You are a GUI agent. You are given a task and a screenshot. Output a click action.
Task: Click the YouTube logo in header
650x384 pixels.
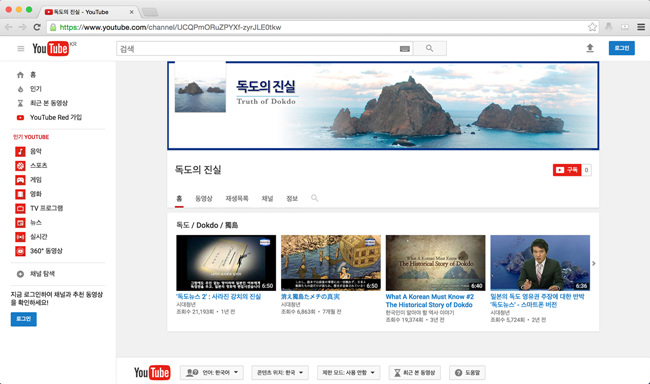51,49
